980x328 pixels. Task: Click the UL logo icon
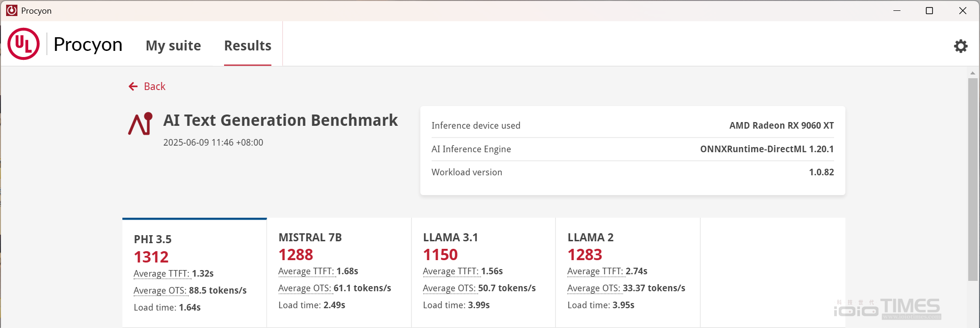click(24, 44)
